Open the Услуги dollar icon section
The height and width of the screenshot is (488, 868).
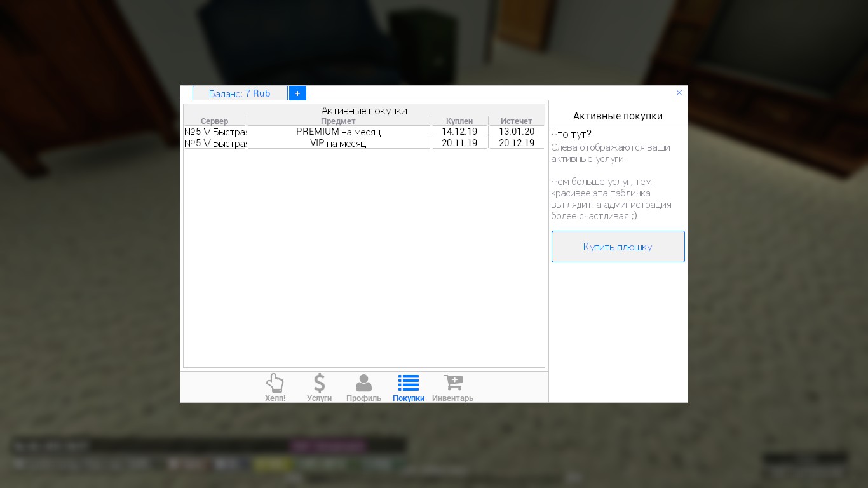click(319, 387)
